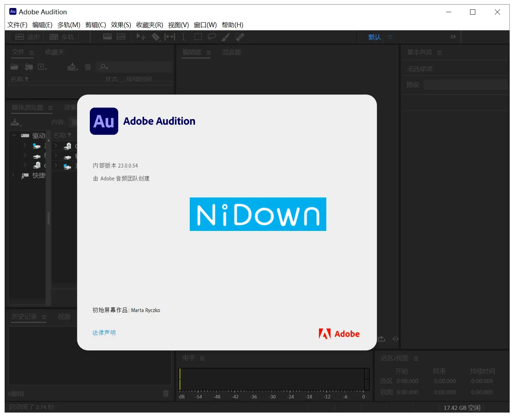Open the 文件 panel hamburger menu
This screenshot has height=420, width=515.
tap(32, 53)
